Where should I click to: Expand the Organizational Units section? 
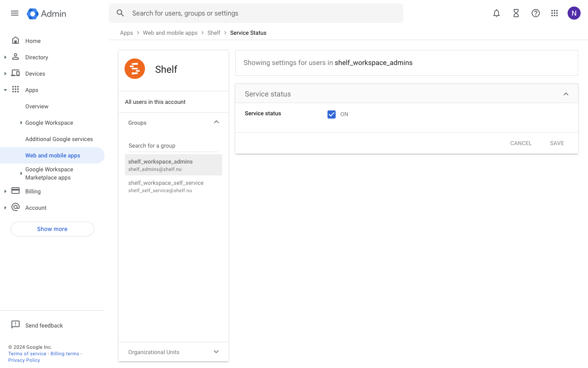[216, 352]
